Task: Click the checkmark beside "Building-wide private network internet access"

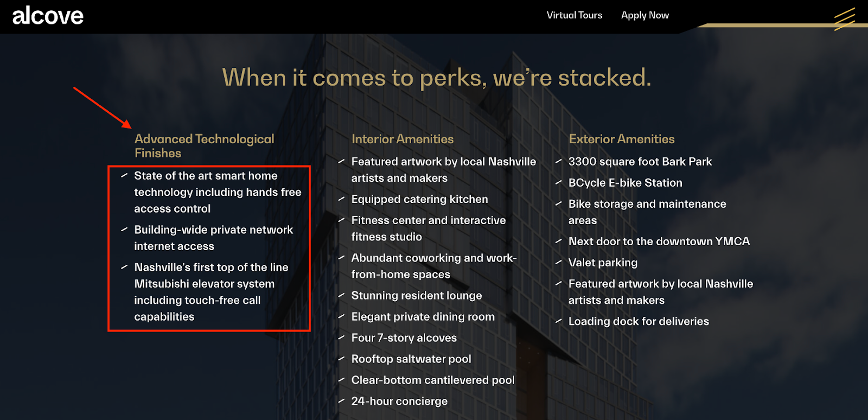Action: (x=124, y=230)
